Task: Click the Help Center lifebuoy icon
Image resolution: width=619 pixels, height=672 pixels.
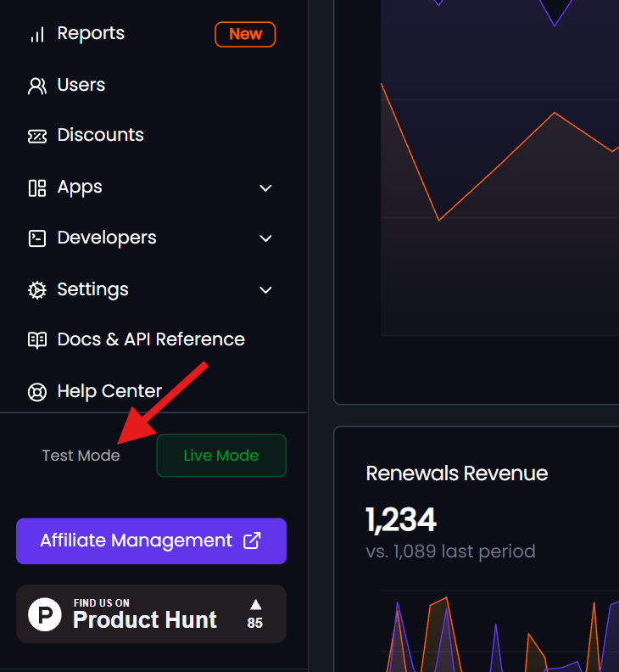Action: click(37, 392)
